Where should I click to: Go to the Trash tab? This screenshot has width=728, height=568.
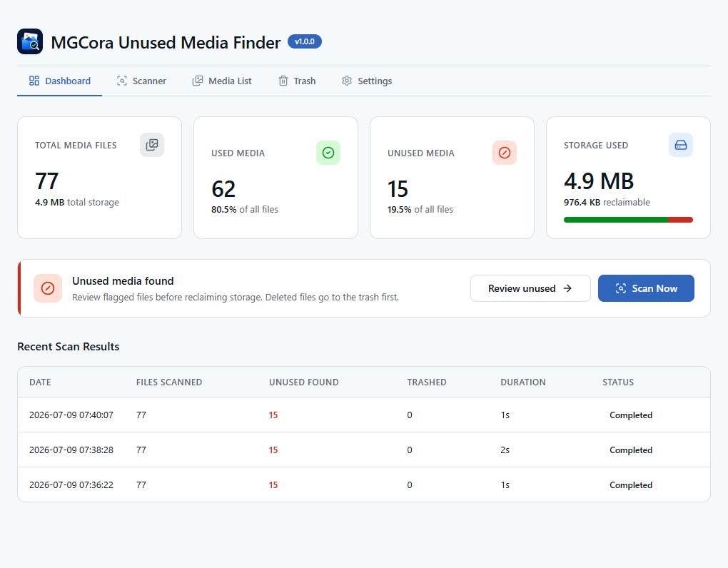tap(297, 81)
